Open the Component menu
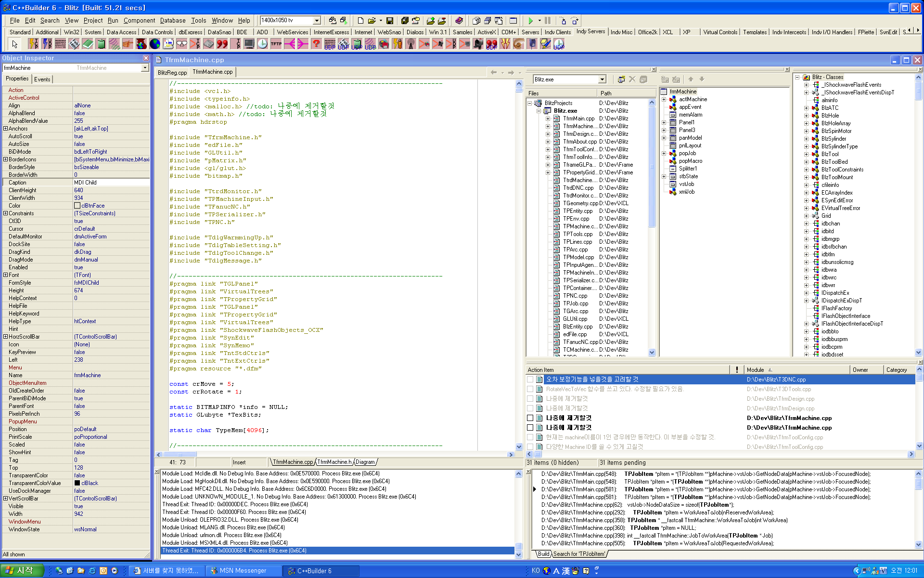Screen dimensions: 924x578 point(139,20)
